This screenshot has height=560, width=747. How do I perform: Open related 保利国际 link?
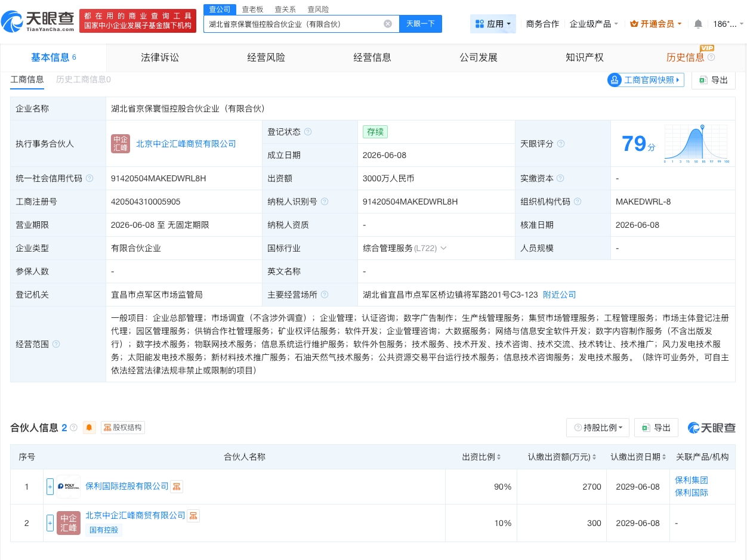click(692, 493)
